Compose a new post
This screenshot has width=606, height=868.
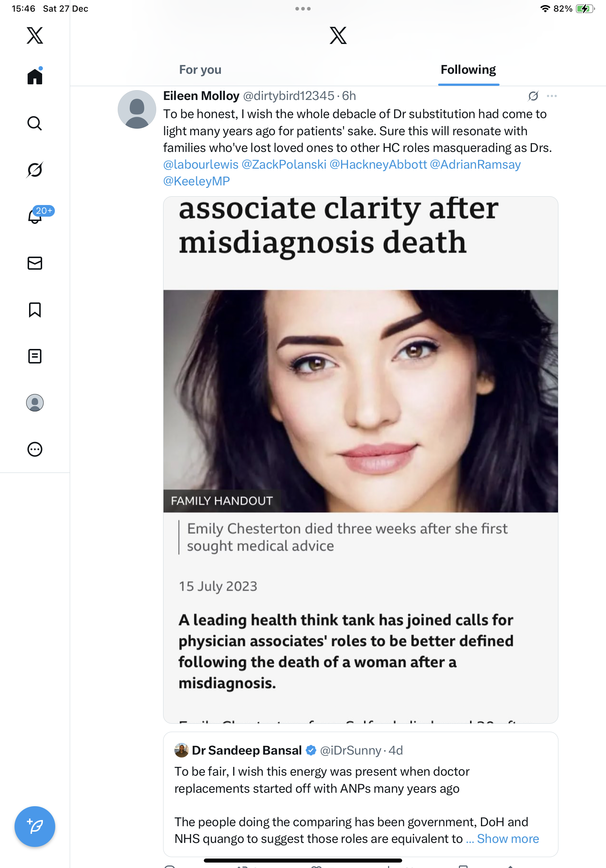pos(35,827)
